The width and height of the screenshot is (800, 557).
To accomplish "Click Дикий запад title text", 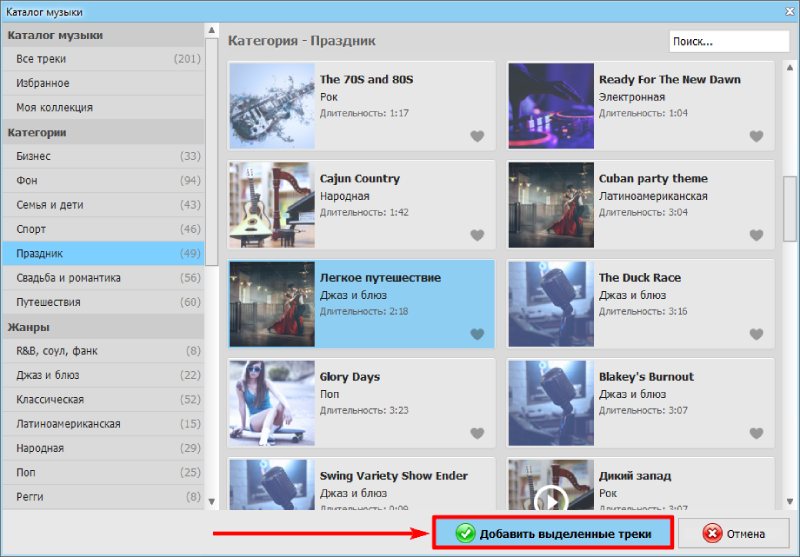I will pos(635,476).
